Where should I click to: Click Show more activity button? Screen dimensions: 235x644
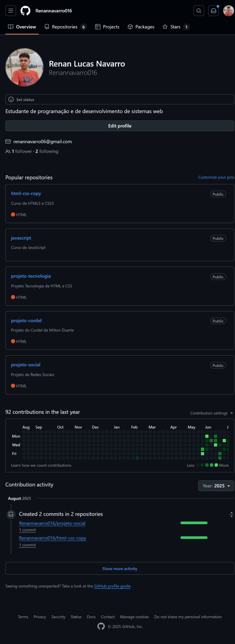click(x=120, y=568)
